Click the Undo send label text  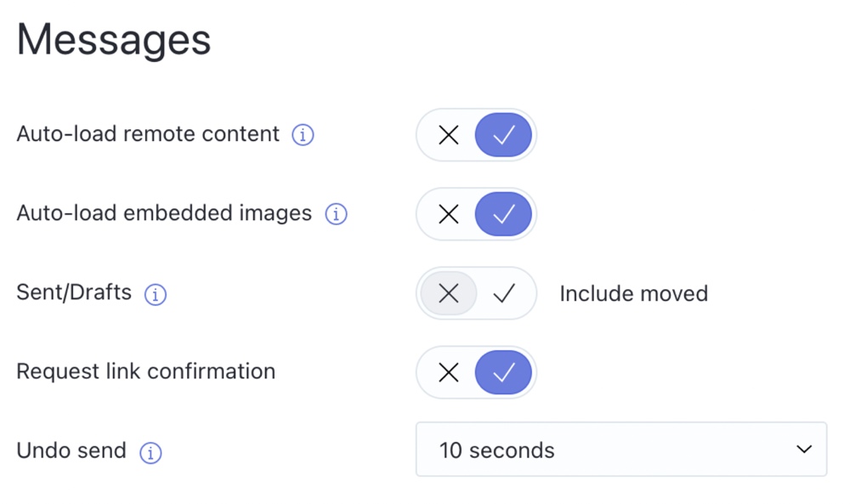pos(71,450)
